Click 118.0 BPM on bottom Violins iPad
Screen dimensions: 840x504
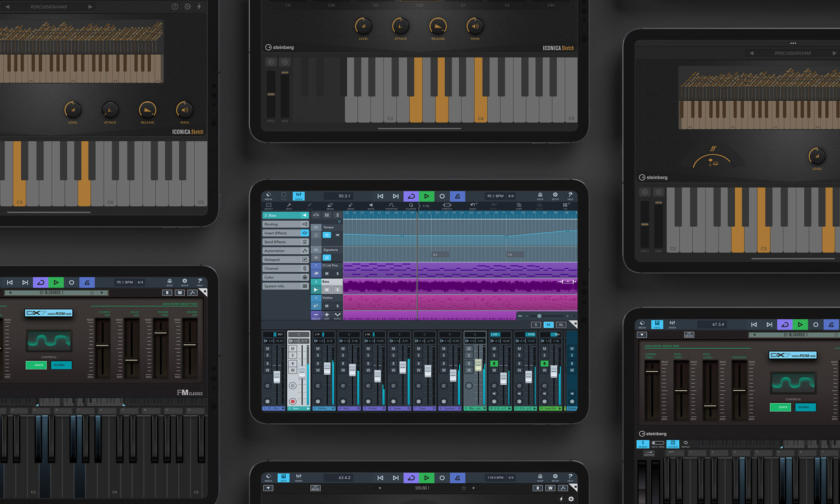(495, 478)
